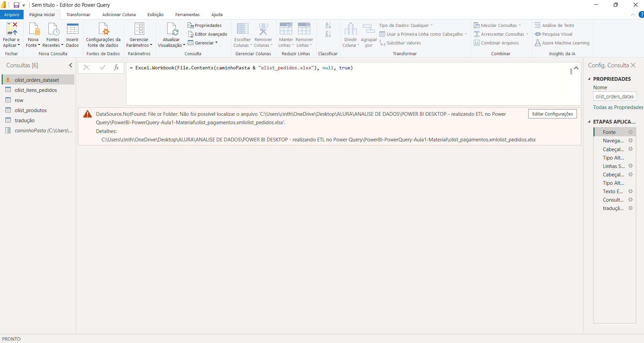Collapse the Consultas pane
This screenshot has width=644, height=343.
[x=71, y=65]
